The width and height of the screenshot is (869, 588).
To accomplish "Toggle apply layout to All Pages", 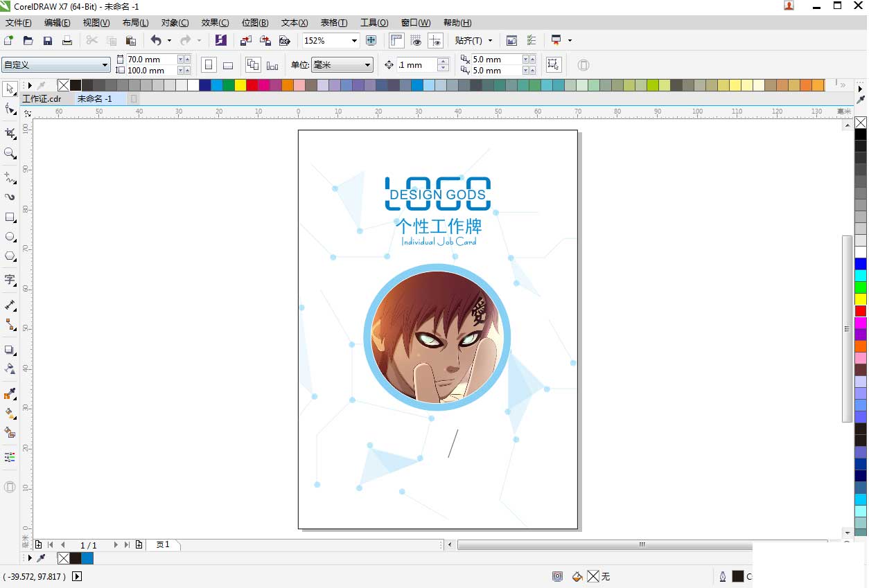I will click(x=253, y=65).
